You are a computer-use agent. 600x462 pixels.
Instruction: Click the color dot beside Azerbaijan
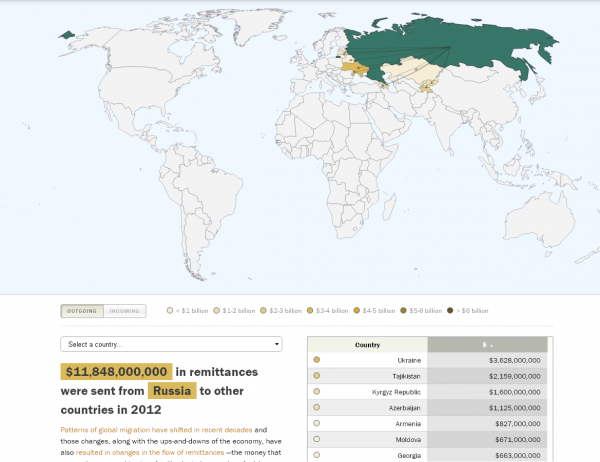point(316,407)
